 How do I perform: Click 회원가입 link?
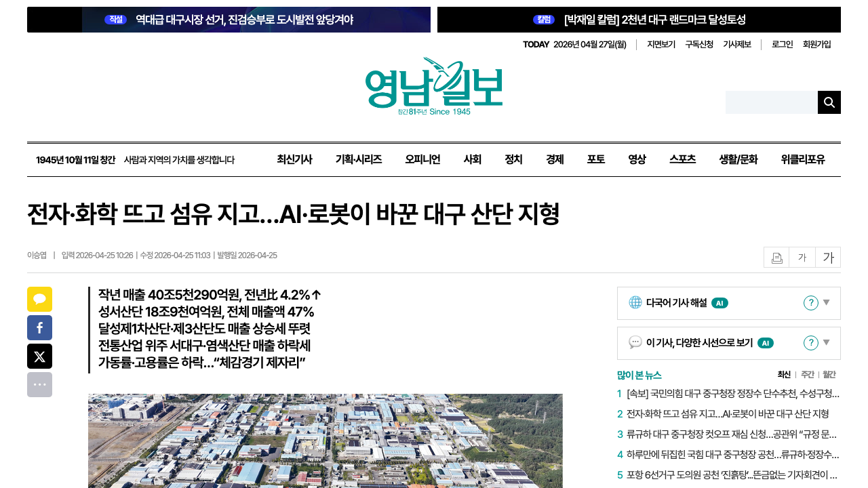point(817,45)
